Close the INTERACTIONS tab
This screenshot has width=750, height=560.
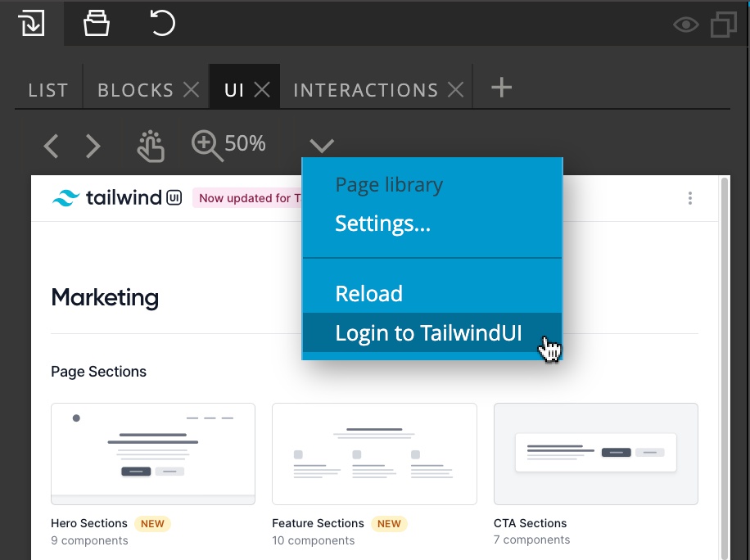point(456,89)
